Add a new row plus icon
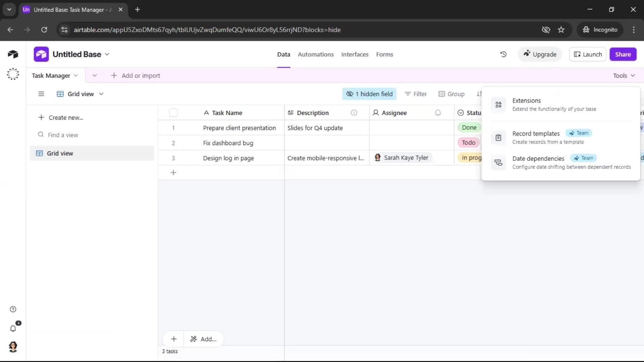The image size is (644, 362). (173, 173)
